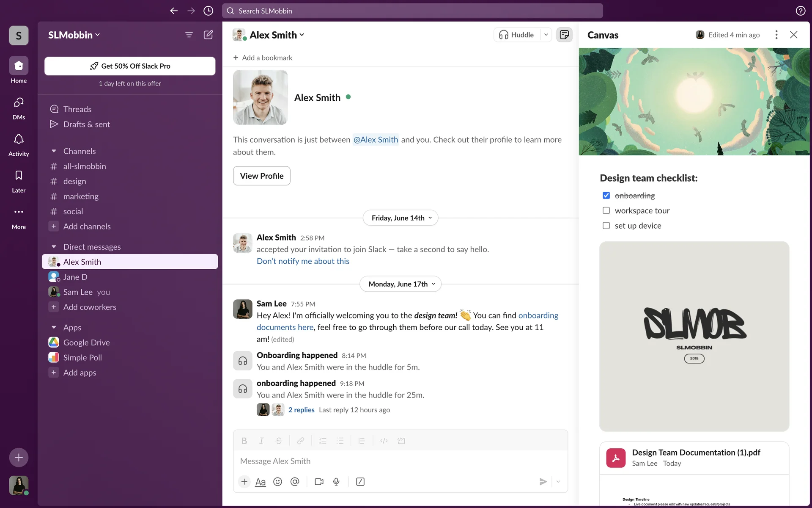Open the design channel
812x508 pixels.
click(74, 181)
